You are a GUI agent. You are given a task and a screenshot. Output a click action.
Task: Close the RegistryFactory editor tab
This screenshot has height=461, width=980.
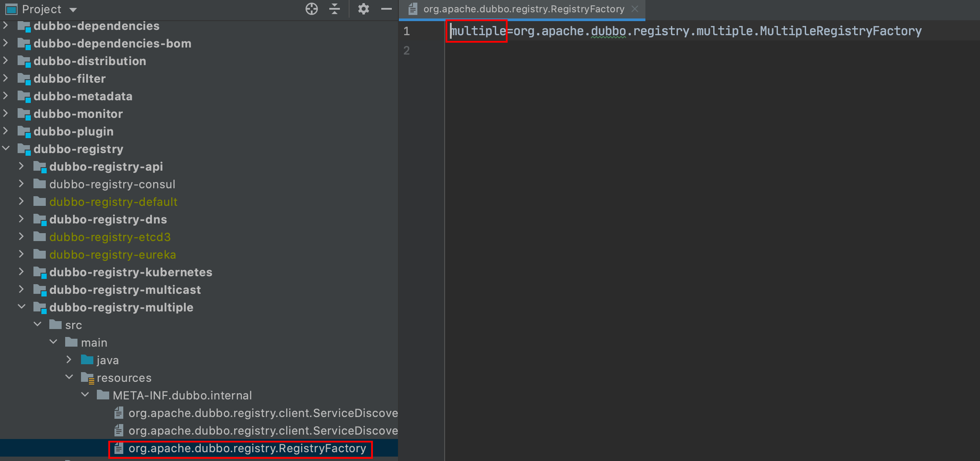[x=634, y=9]
